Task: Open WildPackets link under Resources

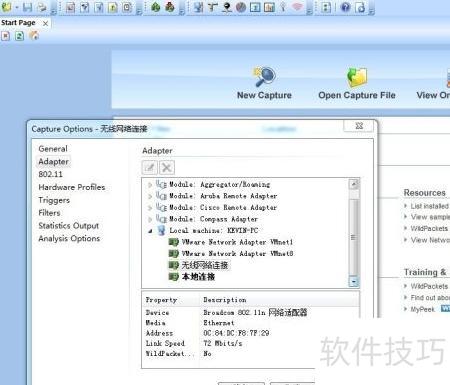Action: tap(429, 228)
